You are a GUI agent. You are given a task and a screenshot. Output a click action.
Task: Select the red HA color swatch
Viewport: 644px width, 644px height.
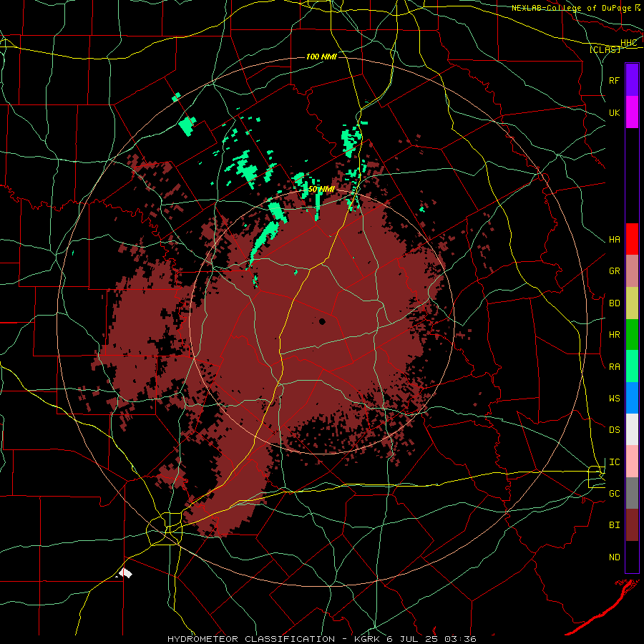click(x=632, y=239)
